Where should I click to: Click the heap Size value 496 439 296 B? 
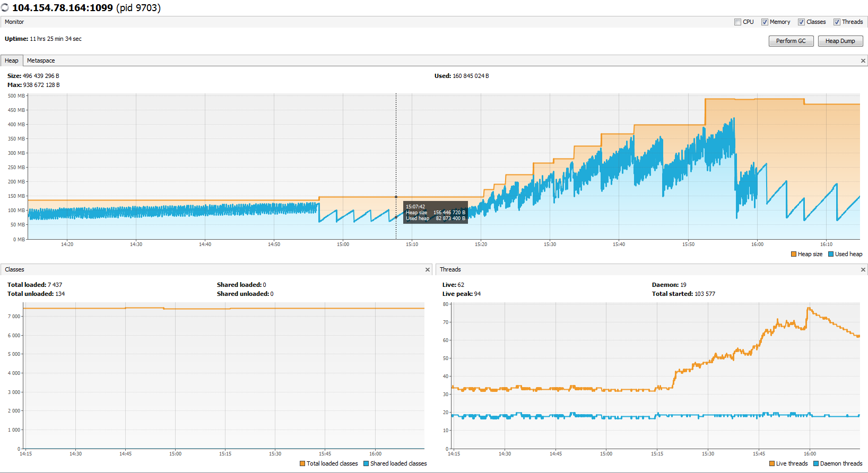pos(41,76)
